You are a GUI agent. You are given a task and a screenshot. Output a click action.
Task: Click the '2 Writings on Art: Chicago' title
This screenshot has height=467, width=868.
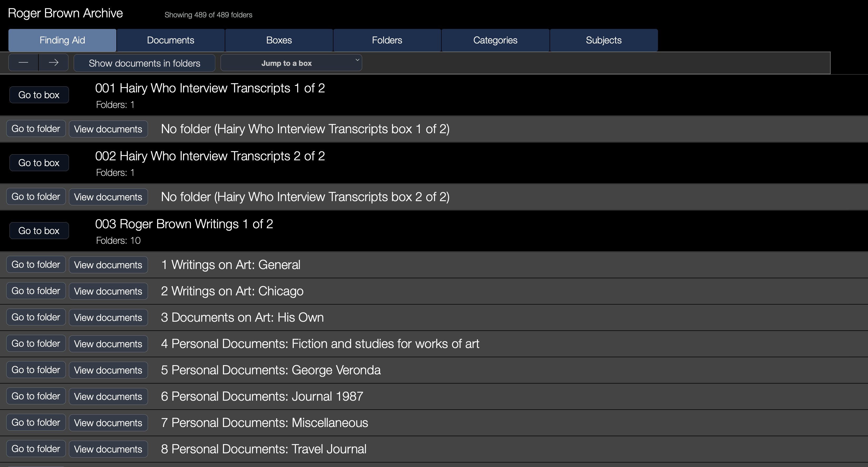click(x=232, y=291)
